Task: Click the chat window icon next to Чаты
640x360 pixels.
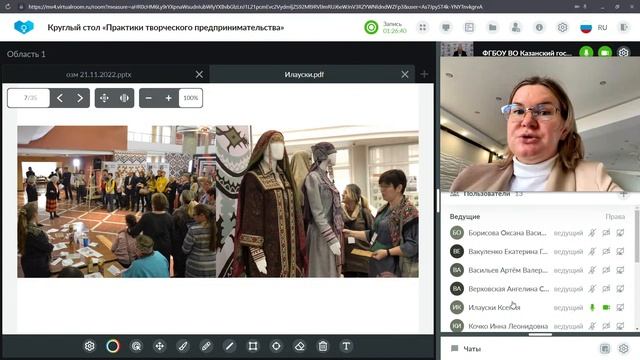Action: (605, 349)
